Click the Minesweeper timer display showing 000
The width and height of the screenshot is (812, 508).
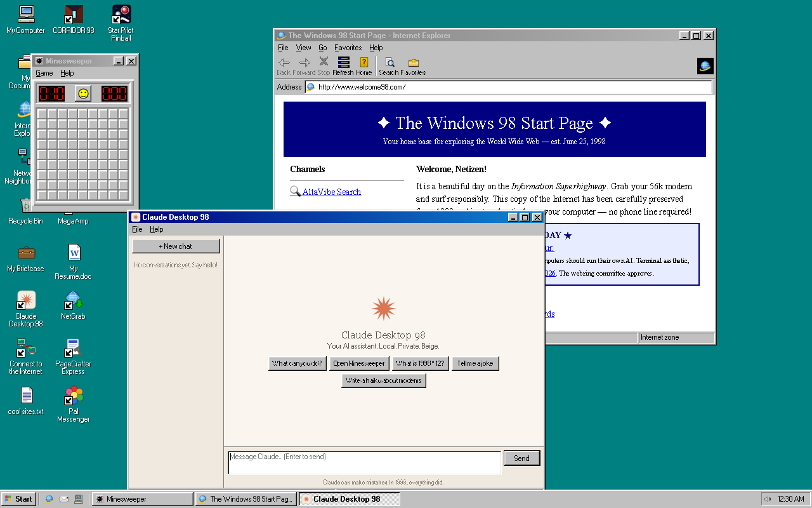tap(114, 94)
